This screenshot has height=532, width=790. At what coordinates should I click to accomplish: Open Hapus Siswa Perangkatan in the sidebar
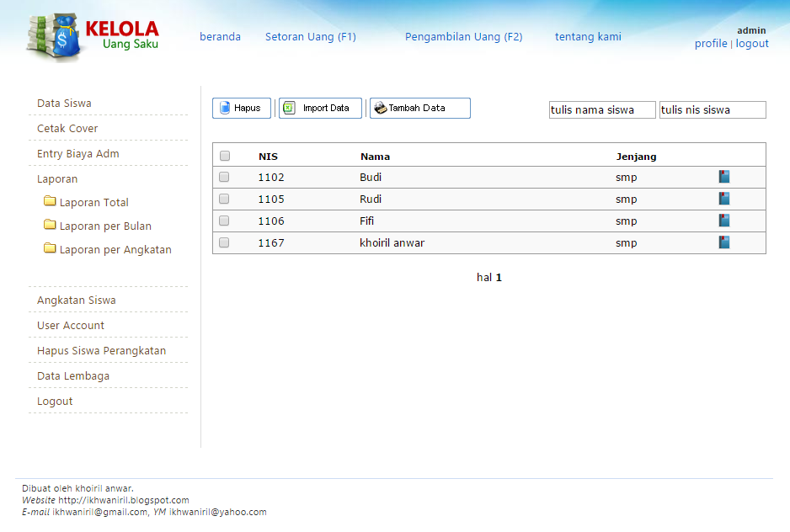(x=101, y=351)
